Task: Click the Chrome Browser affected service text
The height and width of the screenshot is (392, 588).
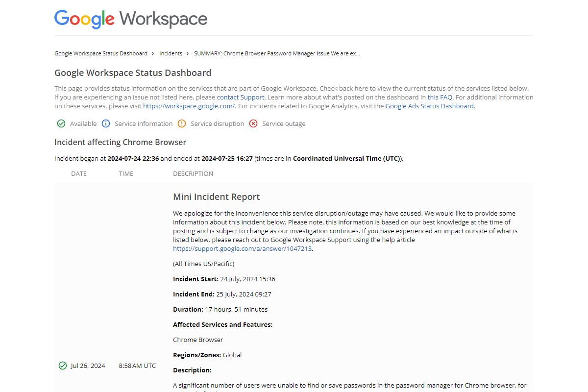Action: pyautogui.click(x=198, y=340)
